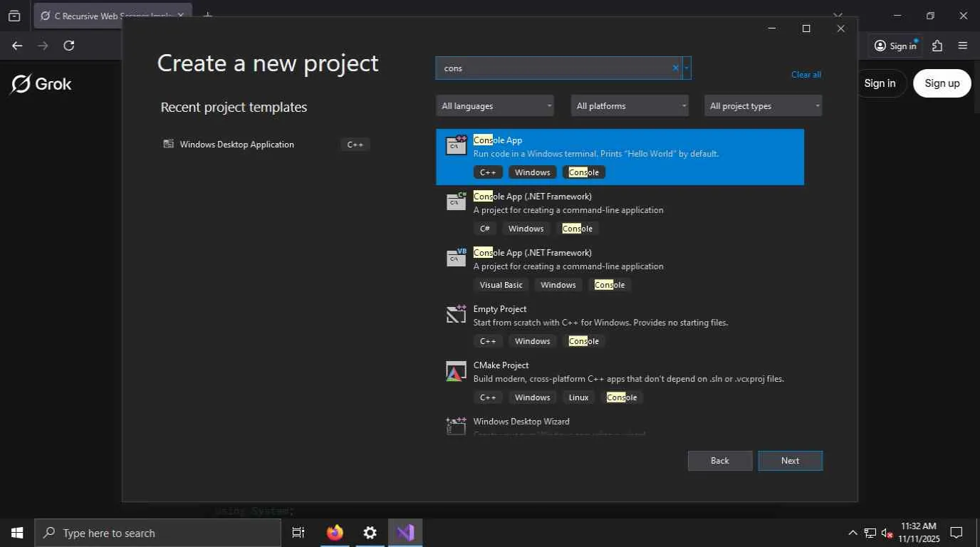Screen dimensions: 980x547
Task: Click the "Linux" tag under CMake Project
Action: (579, 397)
